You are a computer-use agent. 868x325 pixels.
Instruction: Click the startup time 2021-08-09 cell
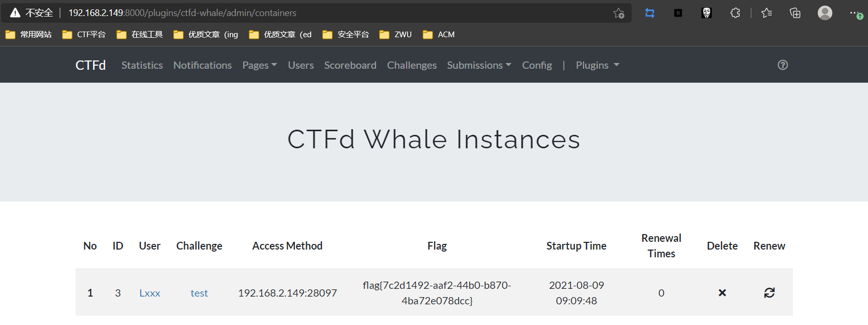[x=576, y=292]
